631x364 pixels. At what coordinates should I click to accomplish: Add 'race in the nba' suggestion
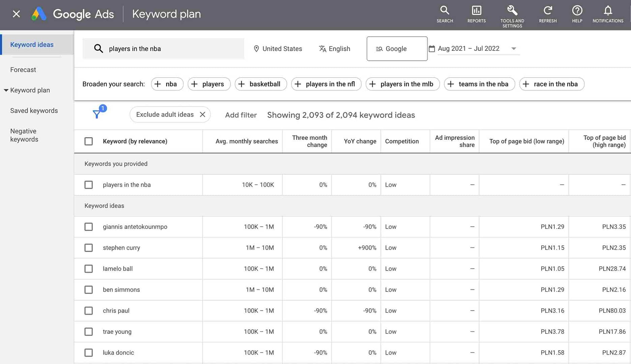click(552, 84)
